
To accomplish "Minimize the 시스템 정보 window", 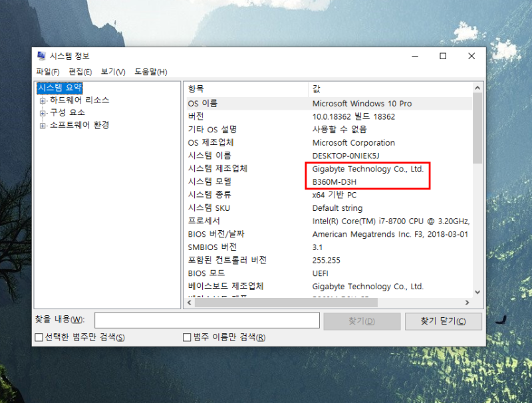I will [415, 56].
